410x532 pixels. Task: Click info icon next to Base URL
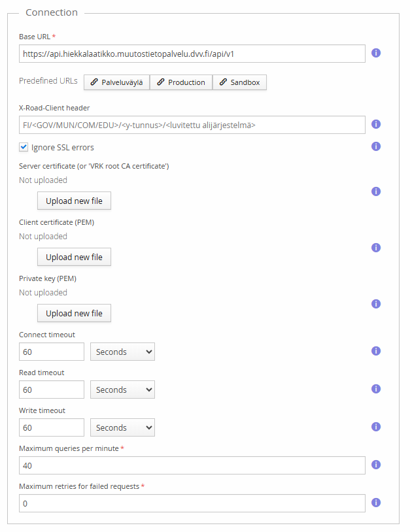click(x=376, y=53)
